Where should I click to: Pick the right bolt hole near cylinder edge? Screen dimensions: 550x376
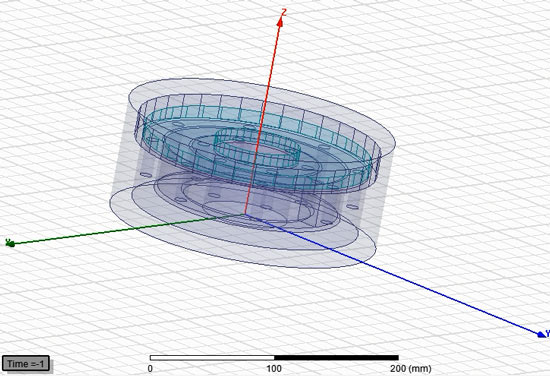[352, 207]
